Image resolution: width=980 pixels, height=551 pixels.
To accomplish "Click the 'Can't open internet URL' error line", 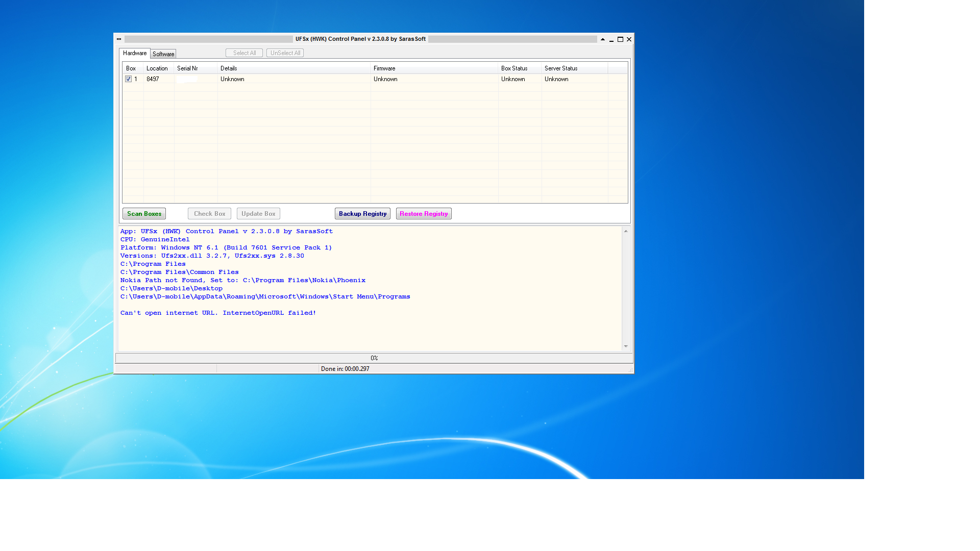I will point(218,313).
